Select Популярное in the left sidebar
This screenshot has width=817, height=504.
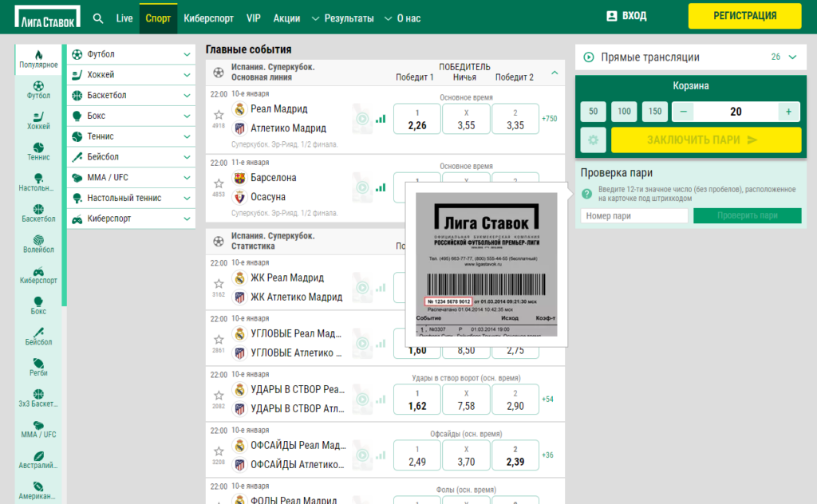(x=38, y=59)
